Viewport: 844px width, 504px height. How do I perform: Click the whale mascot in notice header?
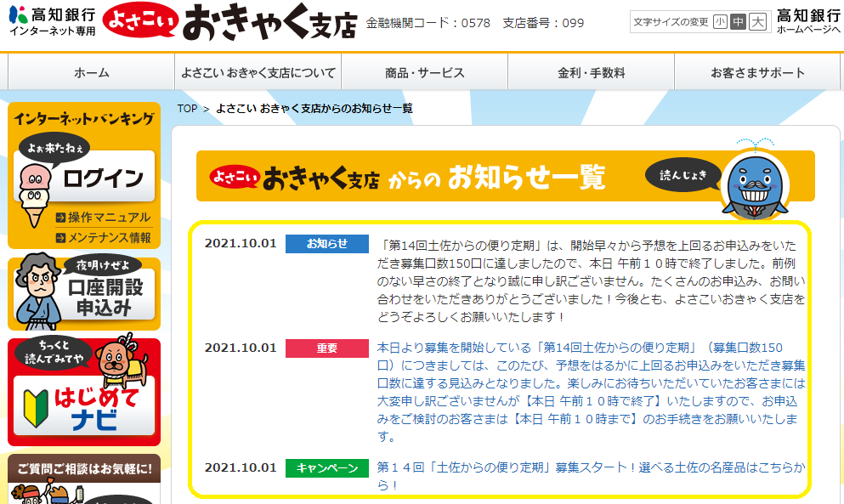pyautogui.click(x=755, y=180)
